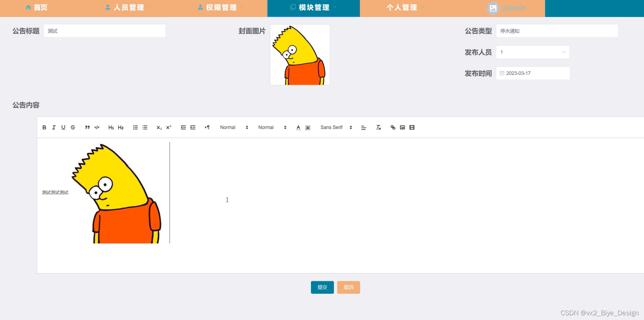Viewport: 644px width, 320px height.
Task: Expand the 发布人员 select dropdown
Action: 532,52
